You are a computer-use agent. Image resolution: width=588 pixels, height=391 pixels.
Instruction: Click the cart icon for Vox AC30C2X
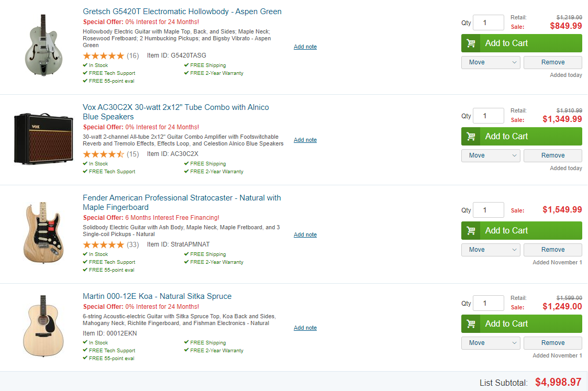(x=471, y=137)
